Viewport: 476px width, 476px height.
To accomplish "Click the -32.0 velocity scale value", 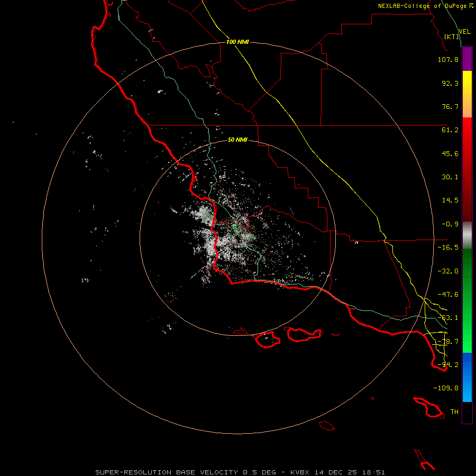I will tap(448, 271).
